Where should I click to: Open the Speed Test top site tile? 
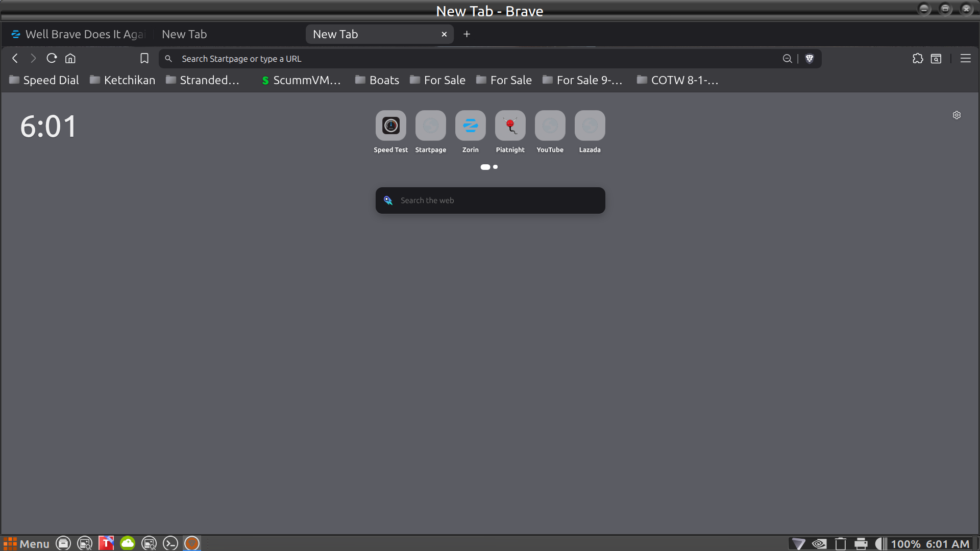click(x=390, y=126)
